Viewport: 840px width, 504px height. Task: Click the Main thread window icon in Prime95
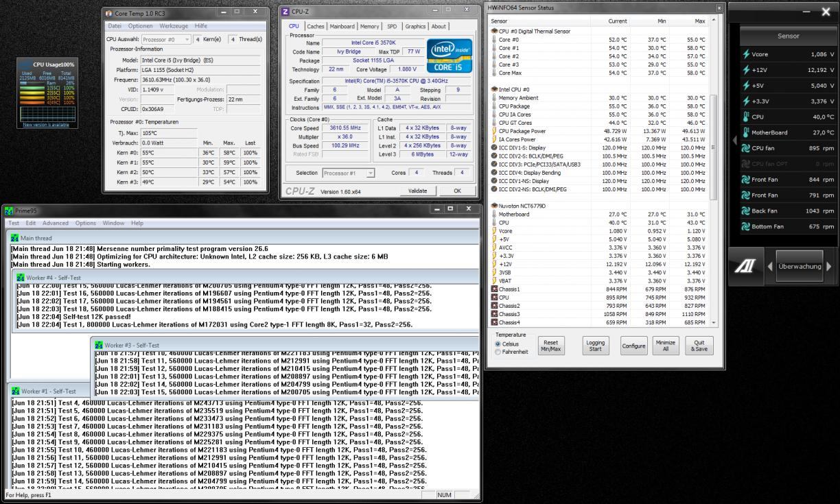(x=16, y=237)
